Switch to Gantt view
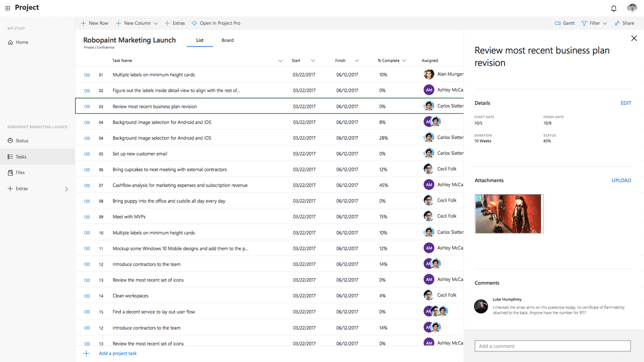Viewport: 644px width, 362px height. [565, 23]
